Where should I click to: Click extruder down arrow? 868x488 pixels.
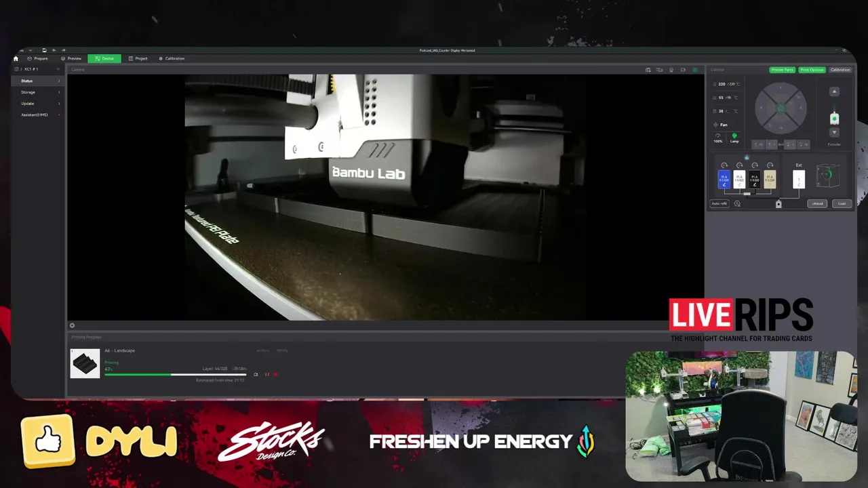[834, 132]
